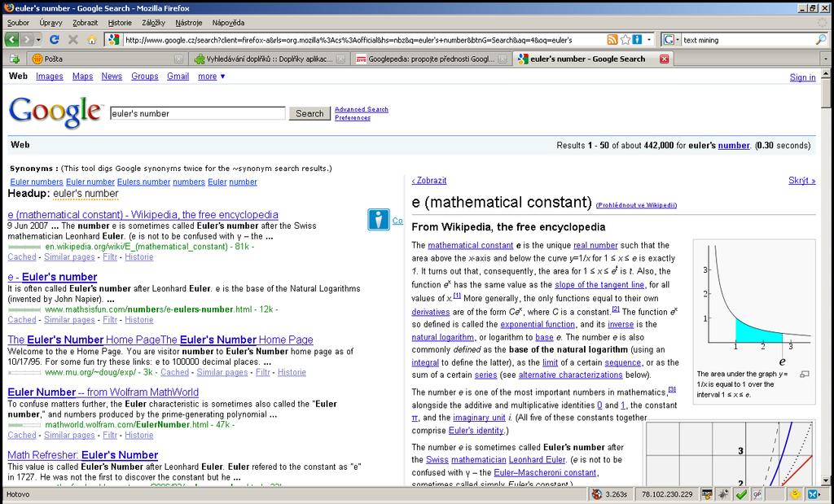Click the 'text mining' search box
The height and width of the screenshot is (504, 834).
pyautogui.click(x=748, y=40)
